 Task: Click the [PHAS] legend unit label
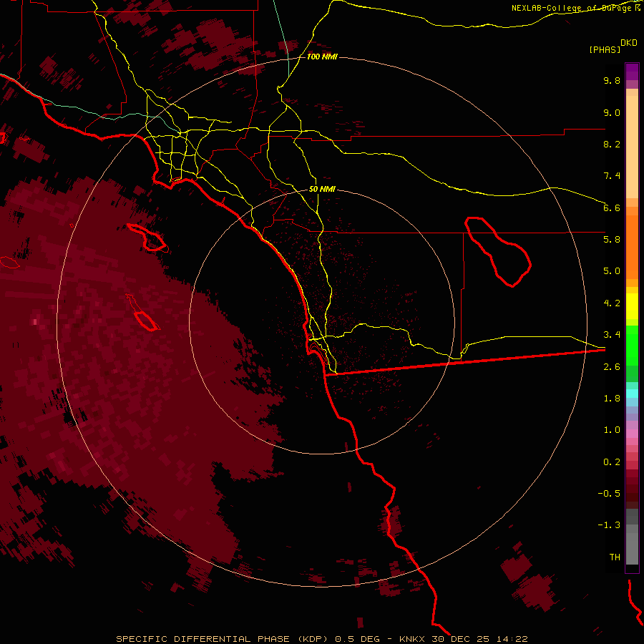[x=605, y=49]
